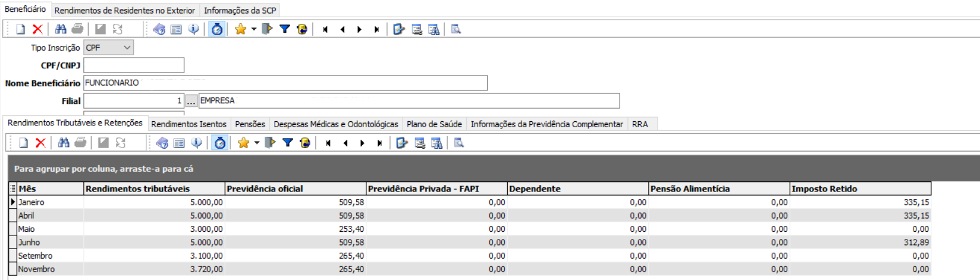
Task: Click the red X delete icon in the lower grid toolbar
Action: pyautogui.click(x=40, y=143)
